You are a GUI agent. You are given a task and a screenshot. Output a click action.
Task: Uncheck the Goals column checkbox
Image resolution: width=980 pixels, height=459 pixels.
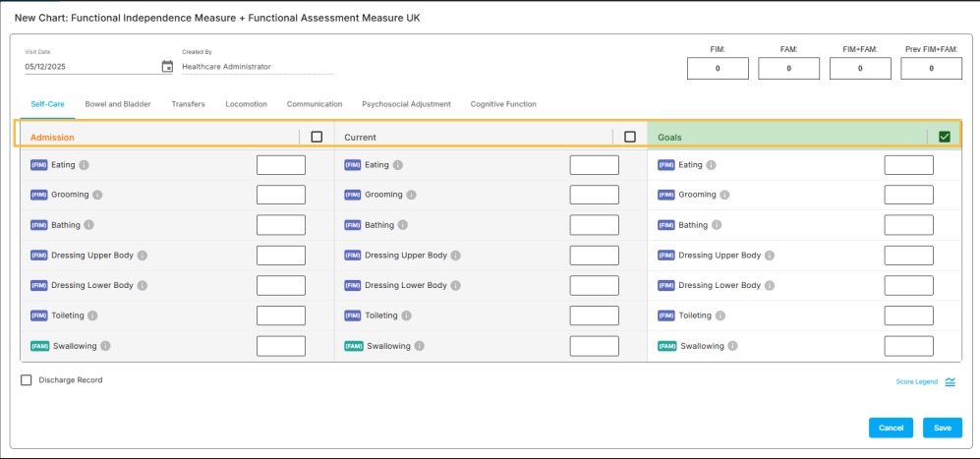945,137
